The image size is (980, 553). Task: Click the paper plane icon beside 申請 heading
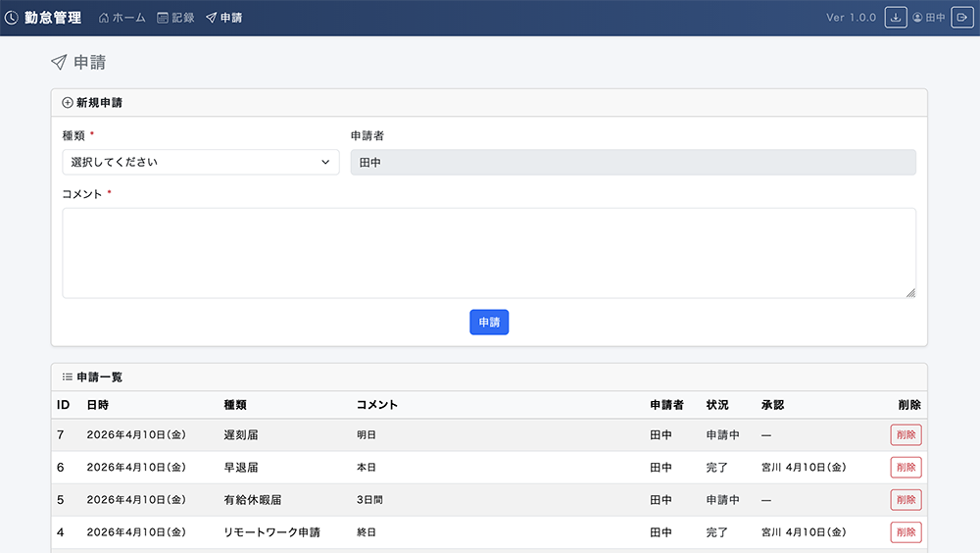click(x=59, y=63)
